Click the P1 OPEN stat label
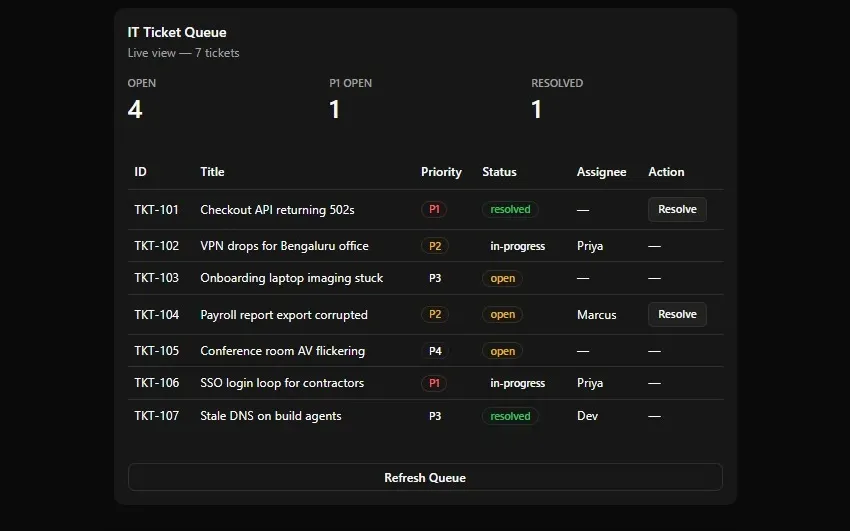This screenshot has width=850, height=531. coord(350,83)
